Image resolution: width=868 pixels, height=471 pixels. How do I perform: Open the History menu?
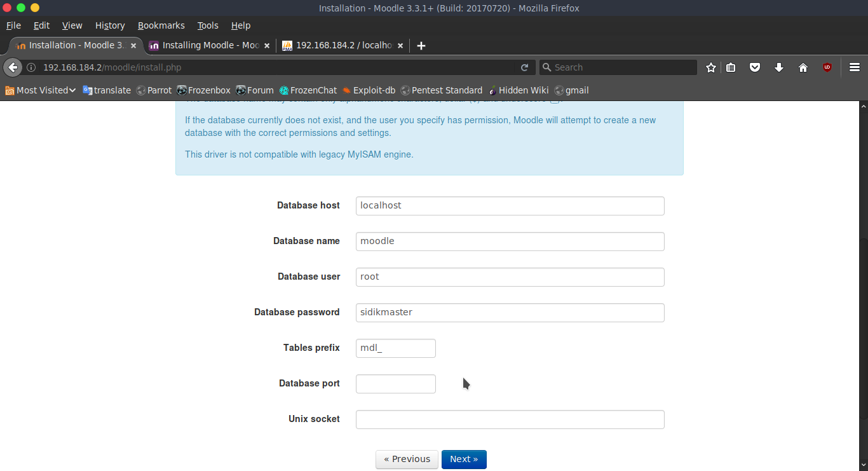110,25
